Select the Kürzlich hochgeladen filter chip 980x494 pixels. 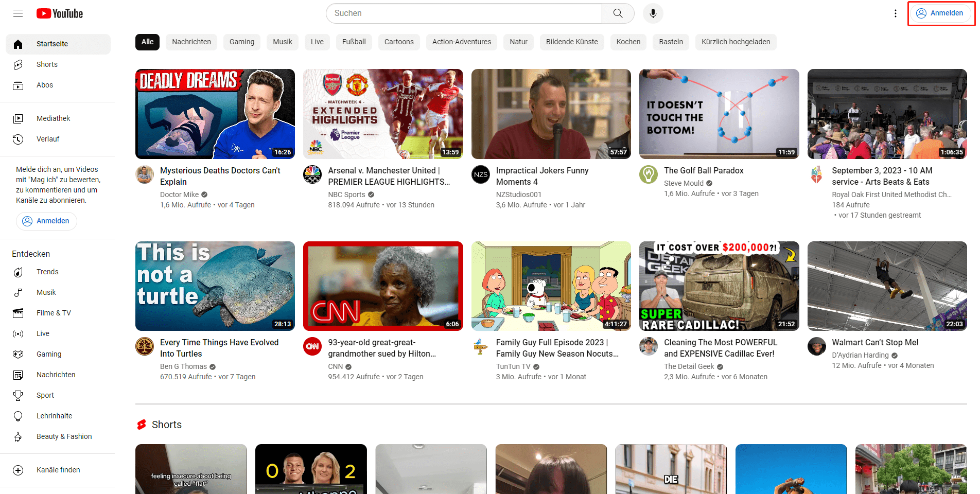(736, 42)
